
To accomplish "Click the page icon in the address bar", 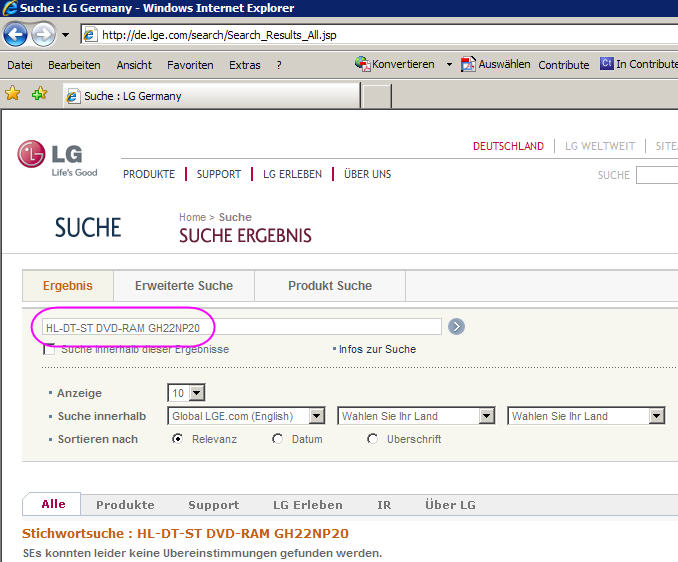I will click(x=90, y=35).
